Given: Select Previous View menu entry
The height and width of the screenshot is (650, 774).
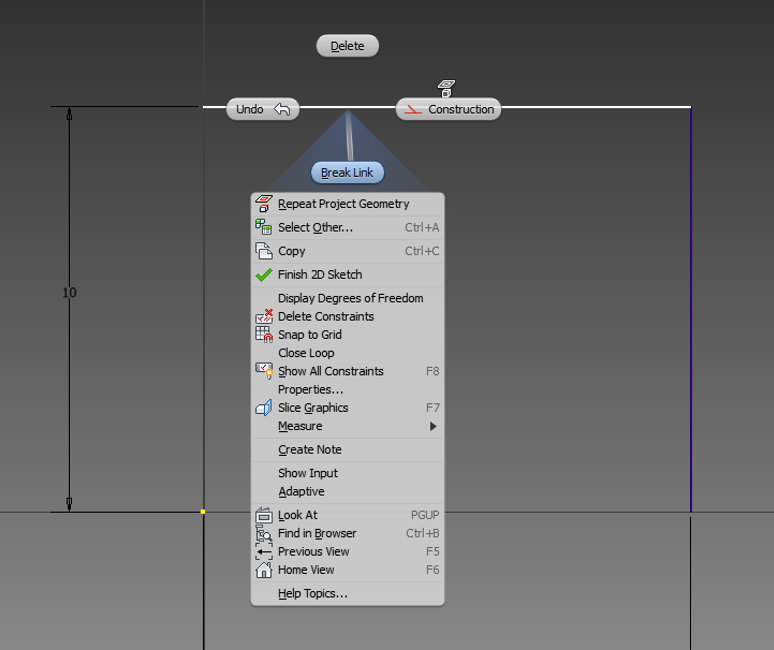Looking at the screenshot, I should 313,552.
